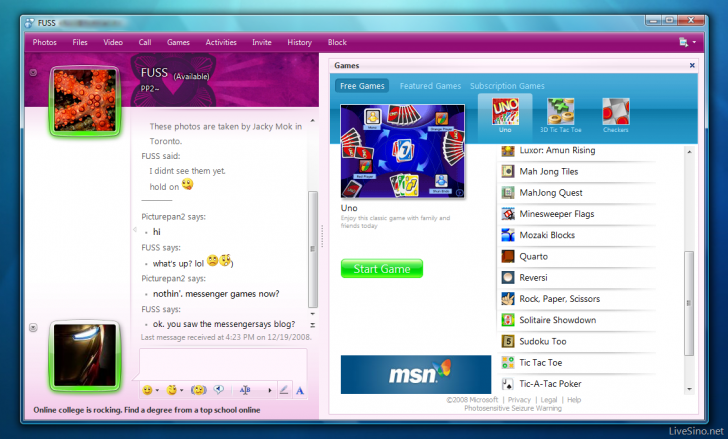
Task: Click the voice clip icon
Action: 219,390
